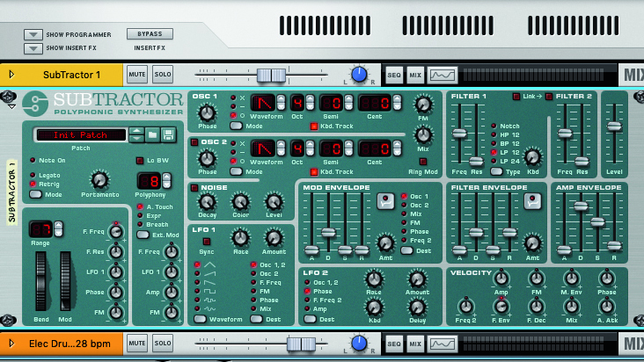Click the Init Patch name display
This screenshot has height=362, width=644.
tap(81, 135)
